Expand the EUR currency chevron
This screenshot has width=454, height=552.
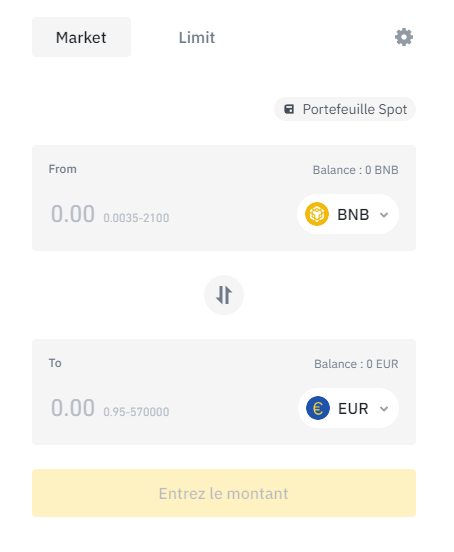[384, 408]
